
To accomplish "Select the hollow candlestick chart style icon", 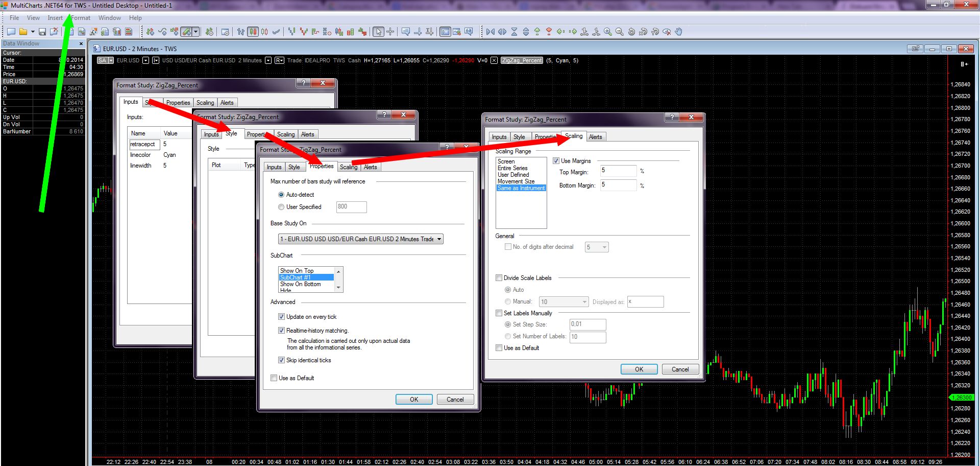I will click(264, 32).
